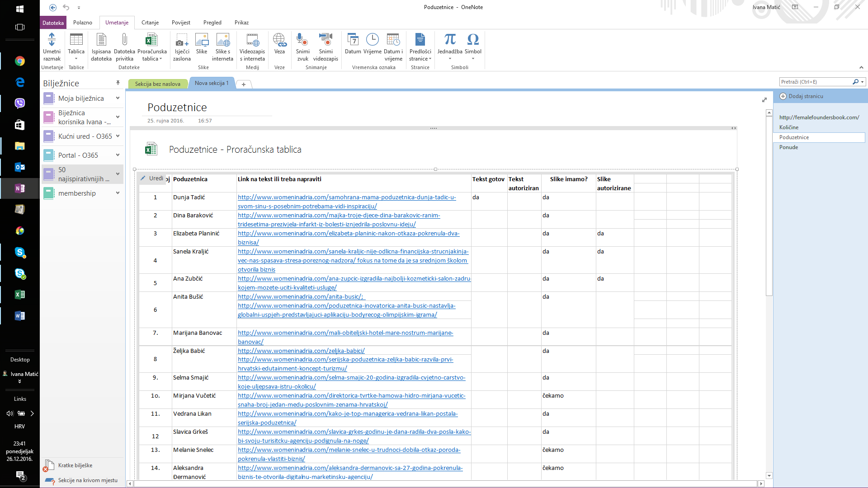Click the back navigation arrow

click(53, 7)
